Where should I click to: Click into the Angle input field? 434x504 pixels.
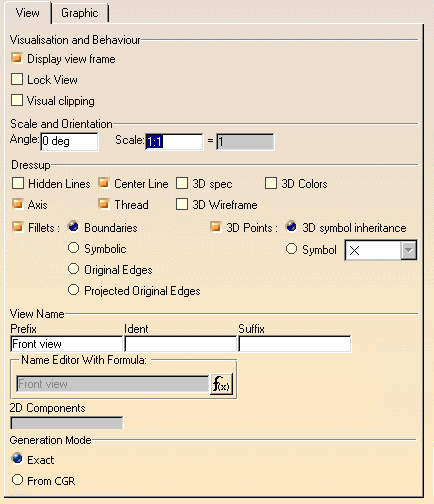click(69, 141)
